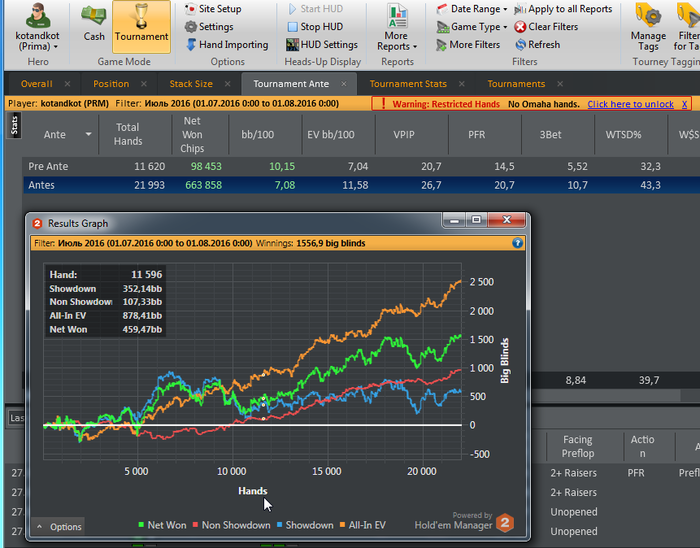Toggle Net Won line in legend

click(x=162, y=525)
